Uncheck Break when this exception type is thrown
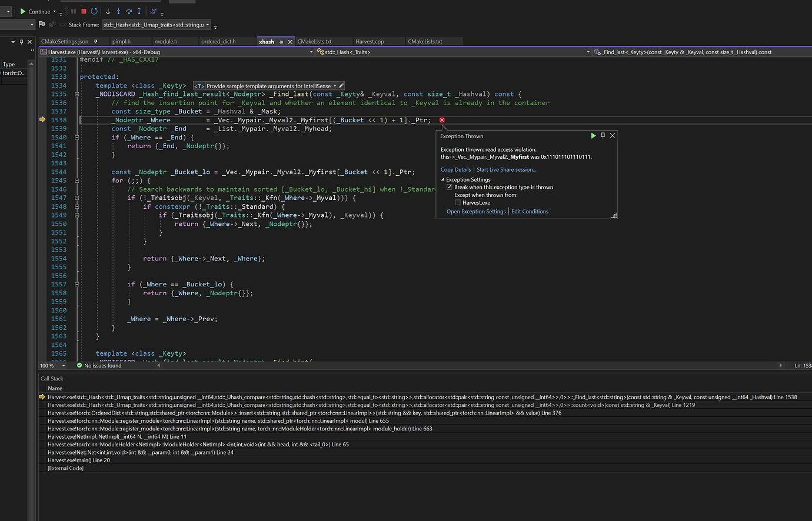Image resolution: width=812 pixels, height=521 pixels. click(x=450, y=187)
